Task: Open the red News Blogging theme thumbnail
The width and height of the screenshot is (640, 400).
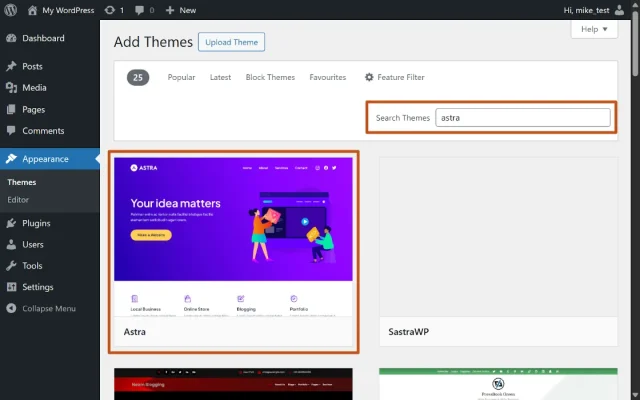Action: pos(233,384)
